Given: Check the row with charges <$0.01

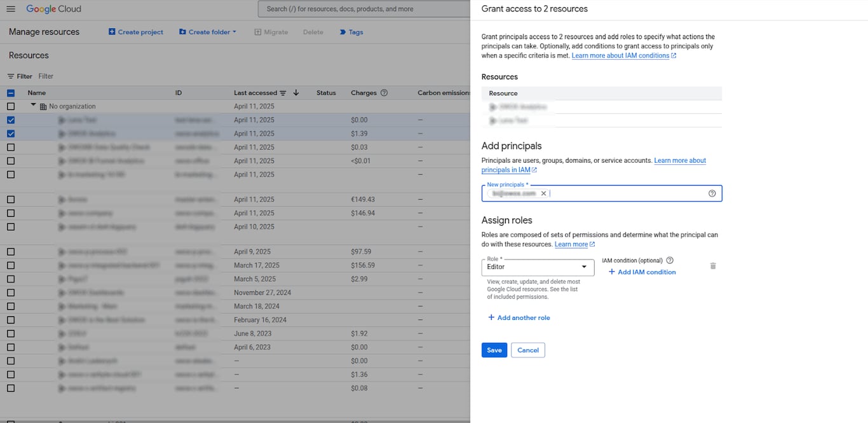Looking at the screenshot, I should coord(11,161).
